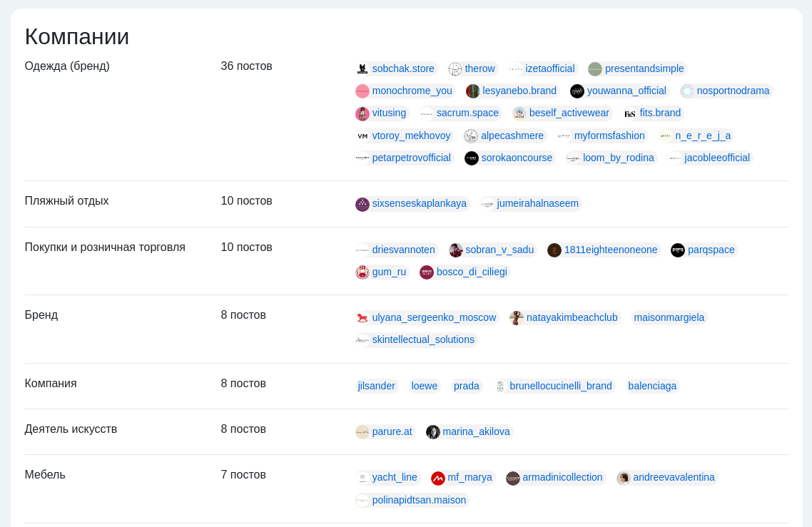The height and width of the screenshot is (527, 812).
Task: Click the mf_marya red logo icon
Action: [438, 478]
